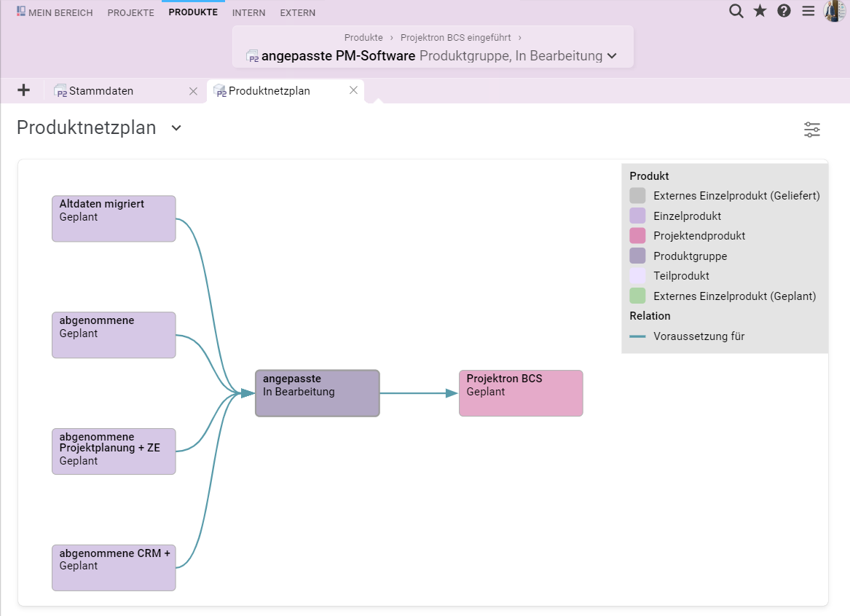Open the hamburger menu icon

point(808,11)
